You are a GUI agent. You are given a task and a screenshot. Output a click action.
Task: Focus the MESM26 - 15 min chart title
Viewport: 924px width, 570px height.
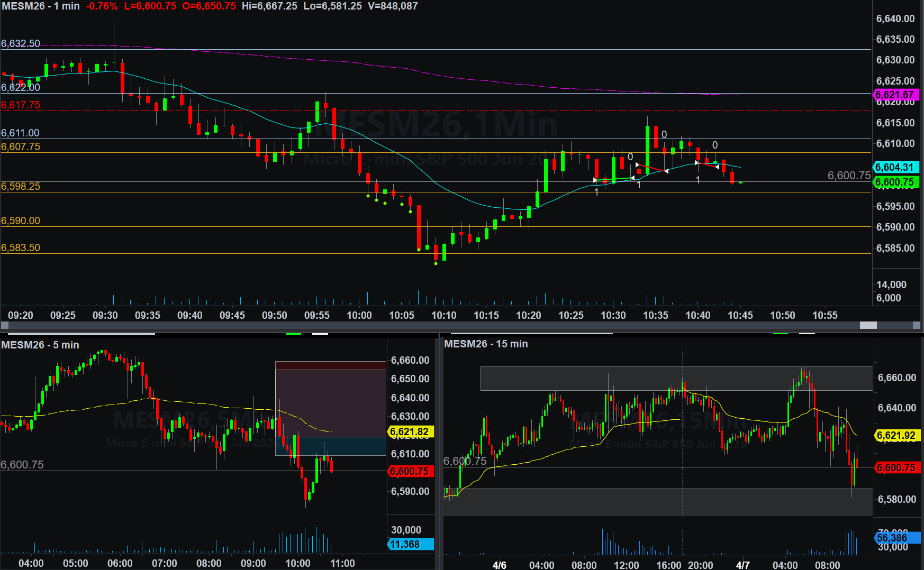pos(485,344)
